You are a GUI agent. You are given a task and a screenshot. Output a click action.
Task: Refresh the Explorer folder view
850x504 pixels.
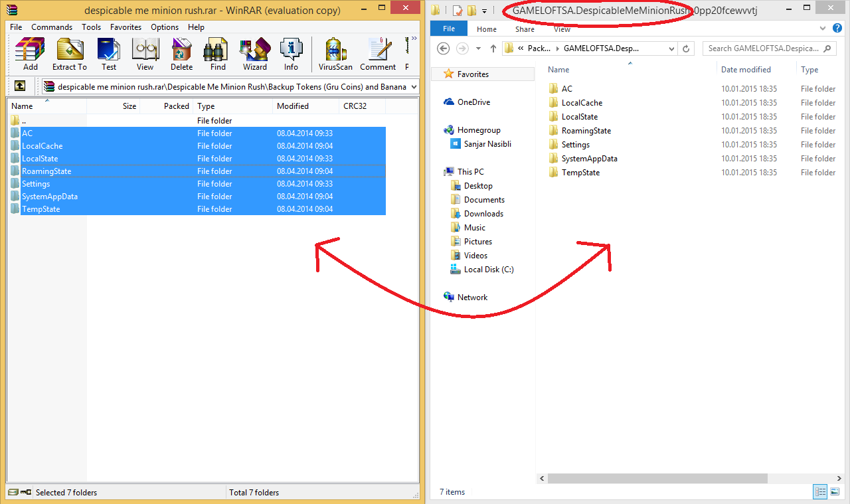687,48
